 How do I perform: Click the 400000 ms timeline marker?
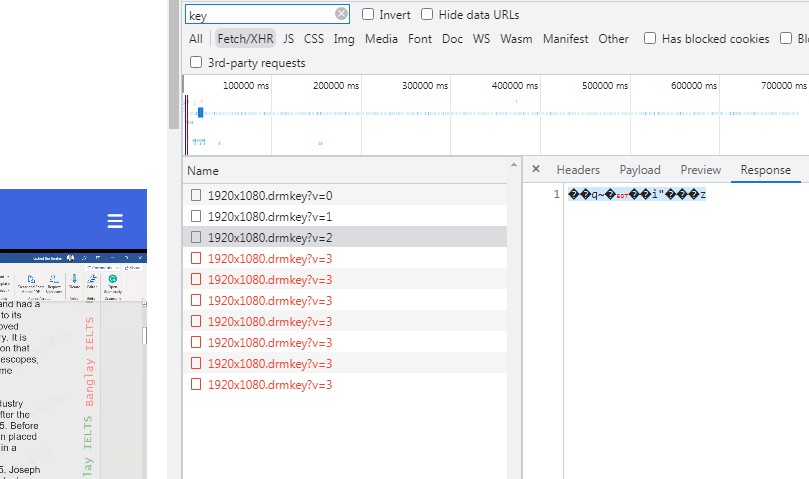tap(514, 86)
